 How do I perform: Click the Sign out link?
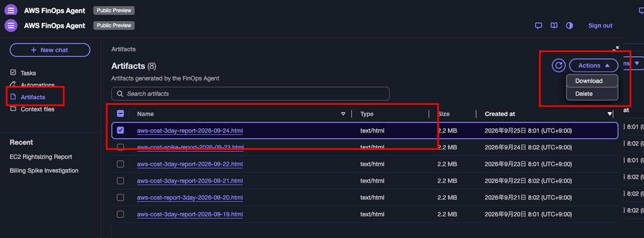coord(600,26)
